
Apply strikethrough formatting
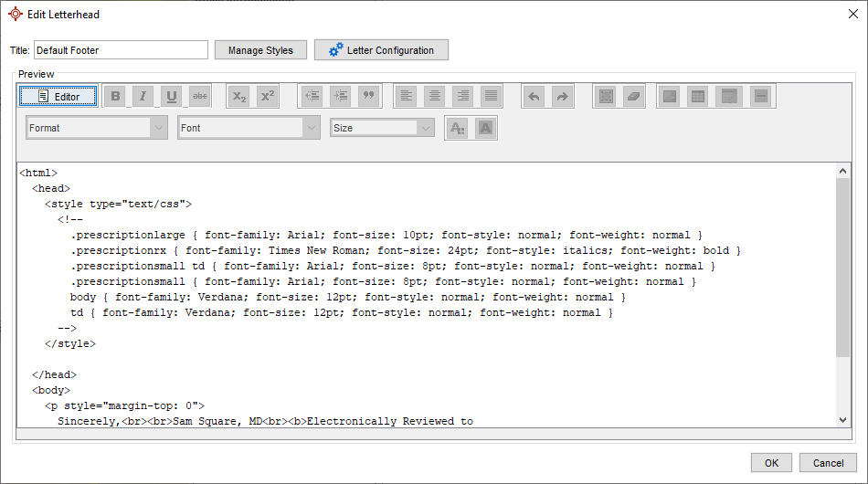pos(200,96)
